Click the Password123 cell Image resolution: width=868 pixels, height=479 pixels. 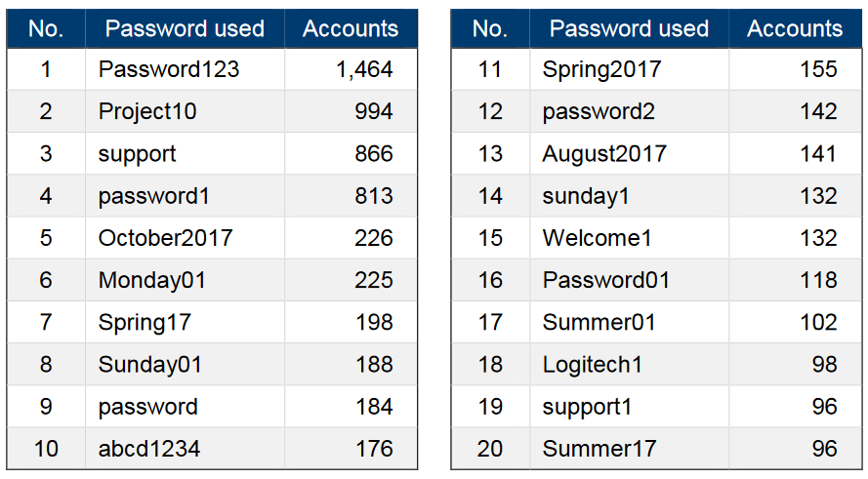(x=168, y=69)
